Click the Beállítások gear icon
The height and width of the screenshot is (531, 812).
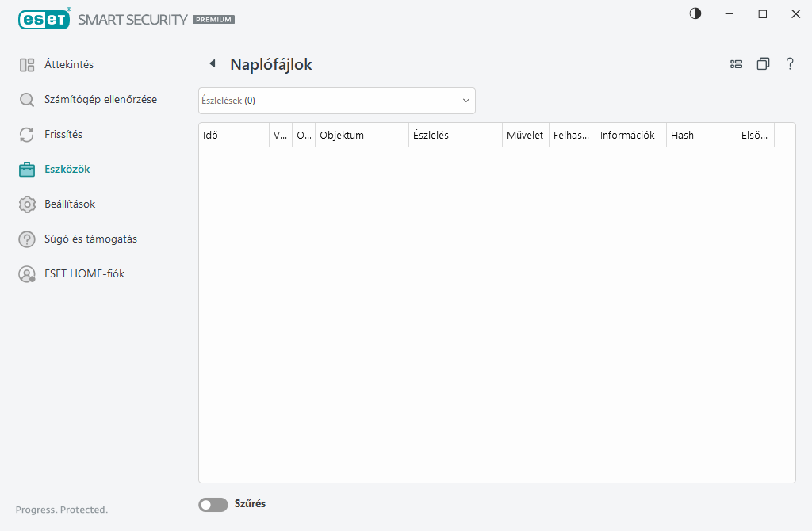click(27, 204)
